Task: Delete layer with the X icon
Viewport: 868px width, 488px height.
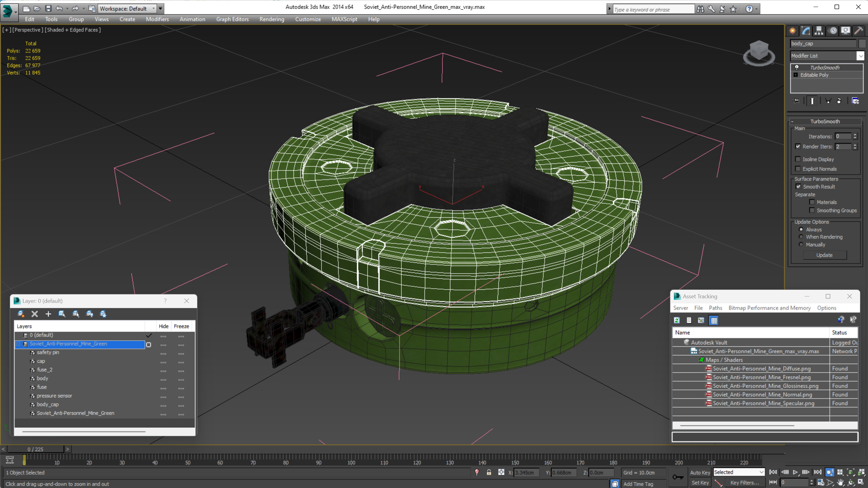Action: [34, 314]
